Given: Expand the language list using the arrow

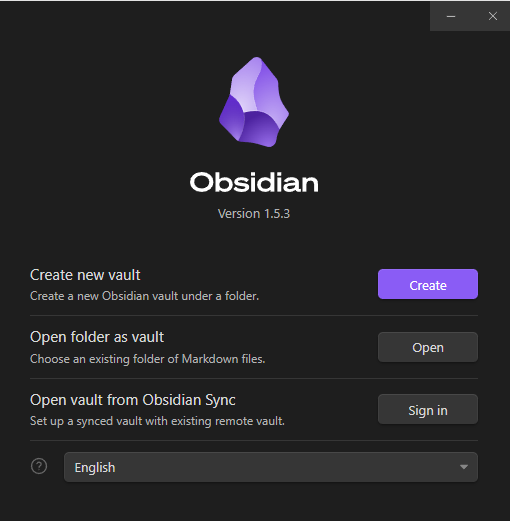Looking at the screenshot, I should point(464,467).
